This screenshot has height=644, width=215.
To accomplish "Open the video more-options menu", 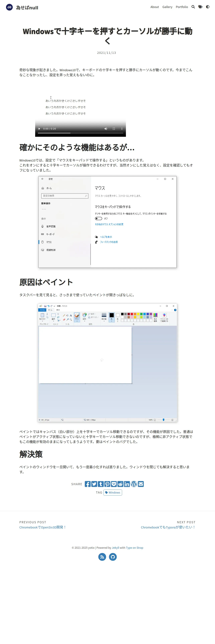I will [x=122, y=129].
